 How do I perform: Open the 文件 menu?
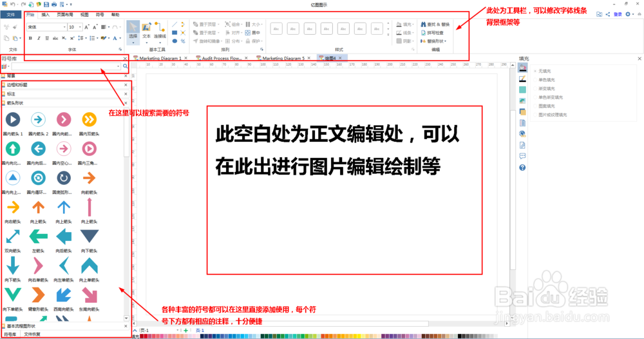click(11, 14)
